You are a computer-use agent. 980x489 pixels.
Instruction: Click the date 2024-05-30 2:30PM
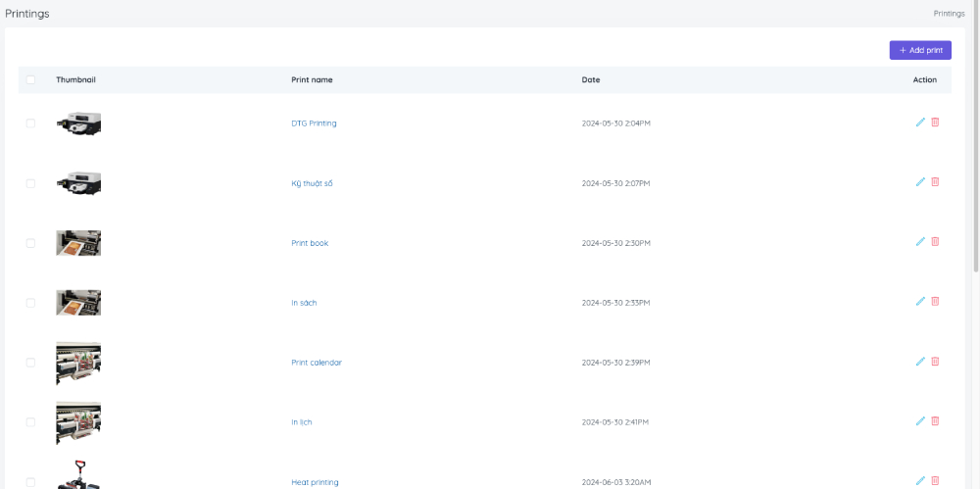[616, 243]
